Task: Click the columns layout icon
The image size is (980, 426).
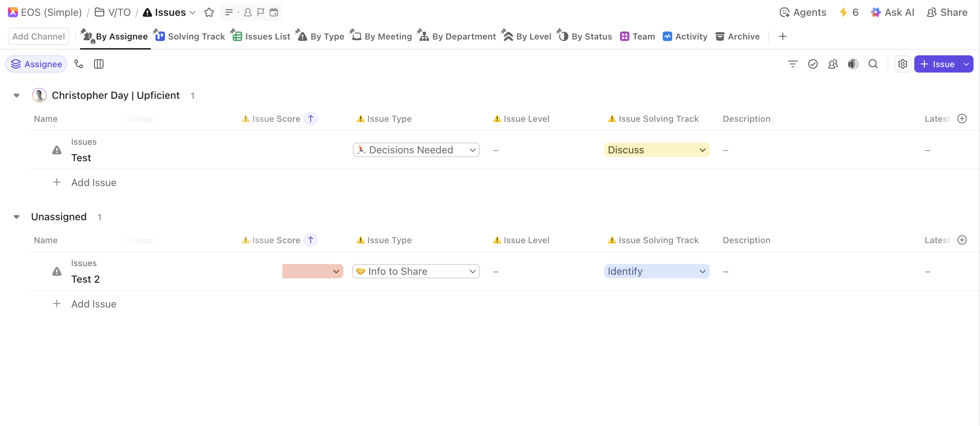Action: (98, 64)
